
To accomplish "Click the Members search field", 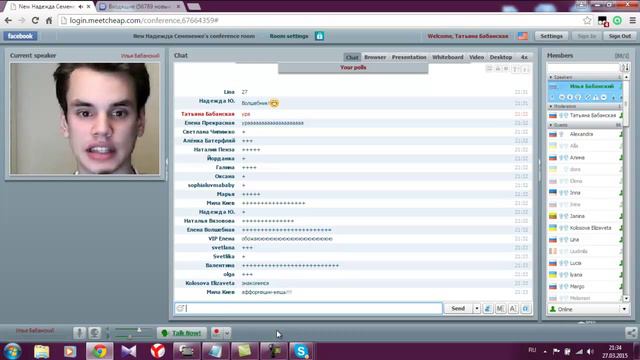I will point(583,68).
